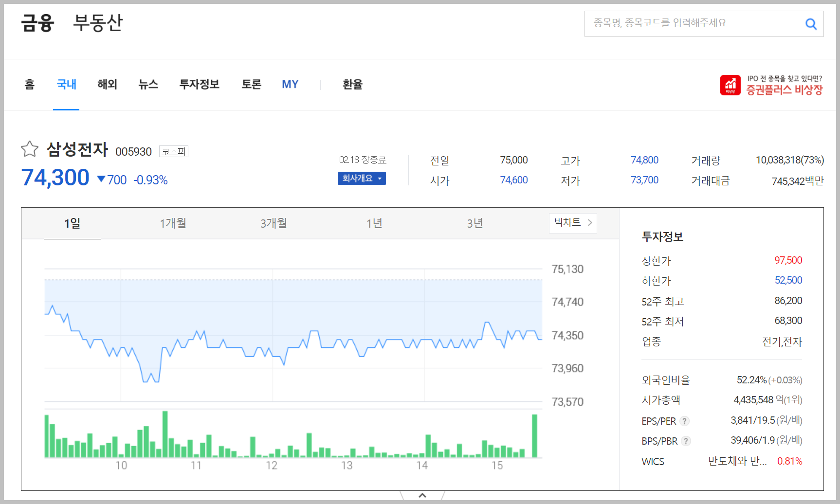Click the 거래량 value 10,038,318(73%)

[x=789, y=160]
